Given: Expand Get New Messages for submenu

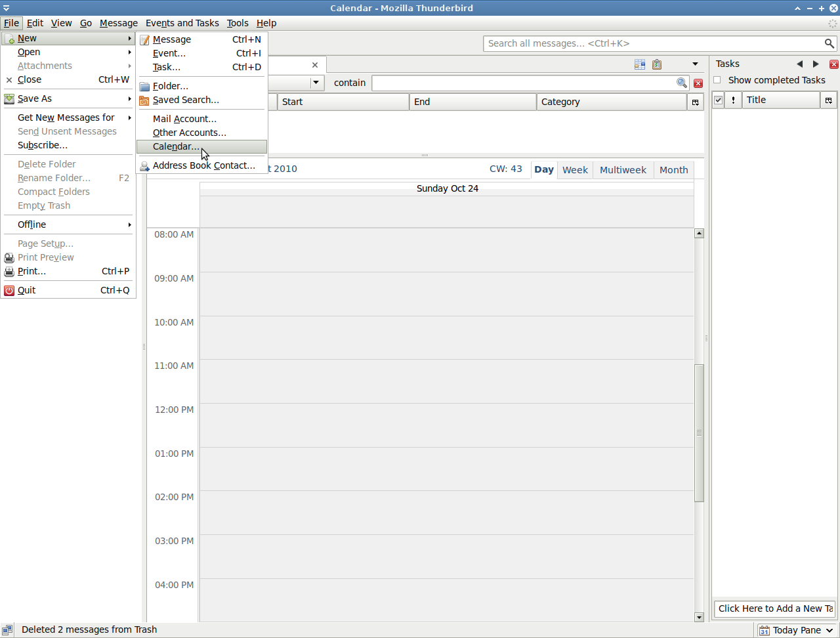Looking at the screenshot, I should (68, 117).
